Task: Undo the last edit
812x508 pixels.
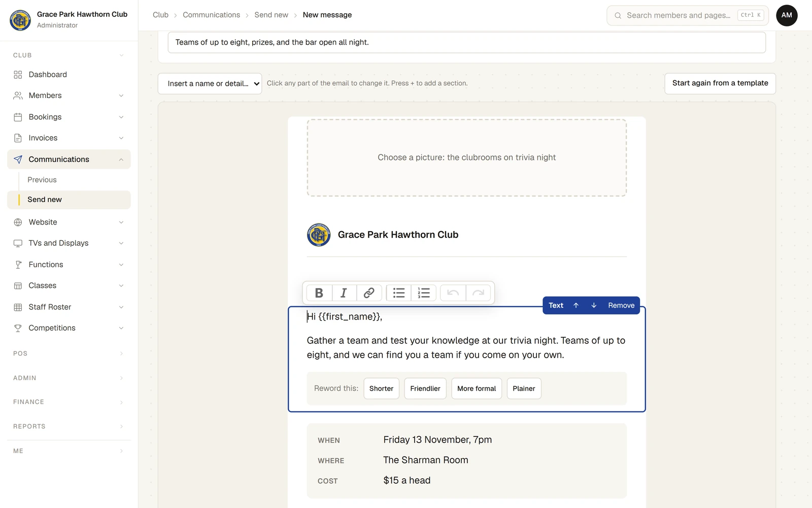Action: [453, 293]
